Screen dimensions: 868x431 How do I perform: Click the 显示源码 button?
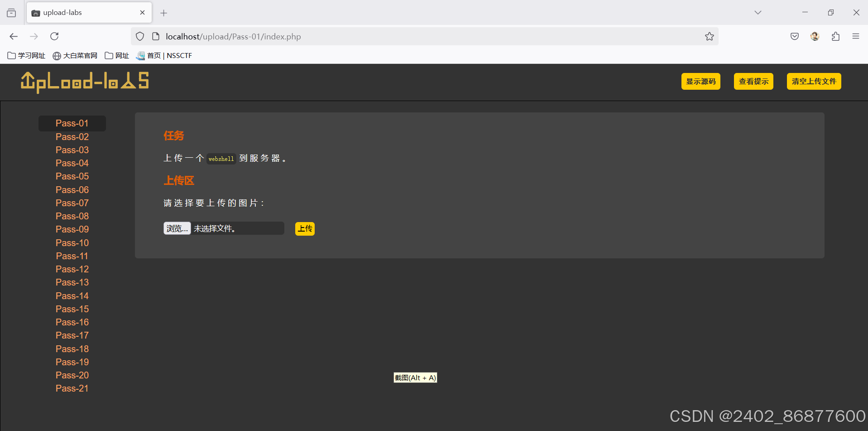coord(700,81)
